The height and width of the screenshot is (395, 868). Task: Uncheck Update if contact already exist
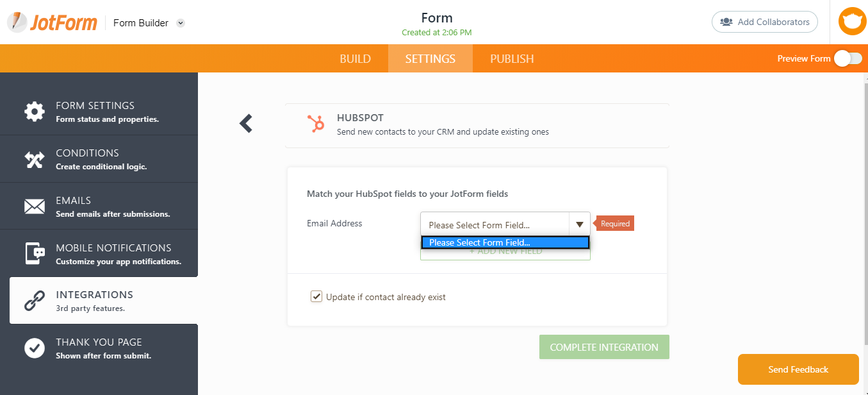[316, 296]
